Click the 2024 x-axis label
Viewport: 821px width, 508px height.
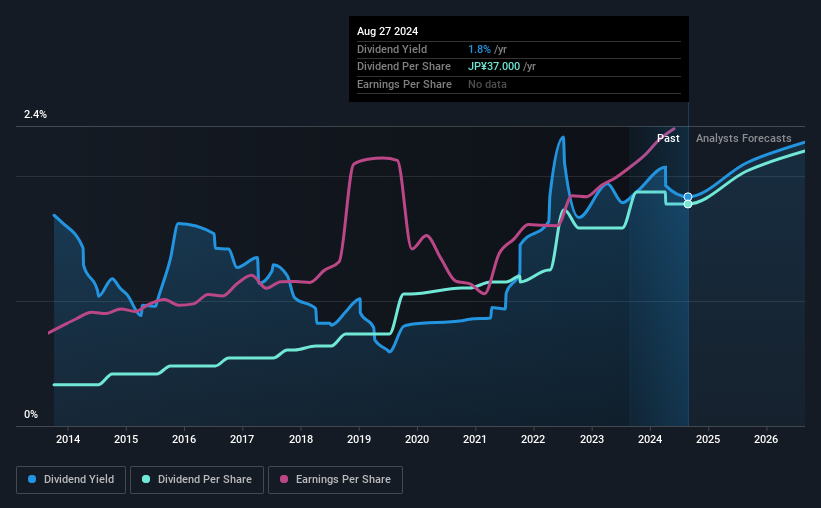(x=650, y=439)
